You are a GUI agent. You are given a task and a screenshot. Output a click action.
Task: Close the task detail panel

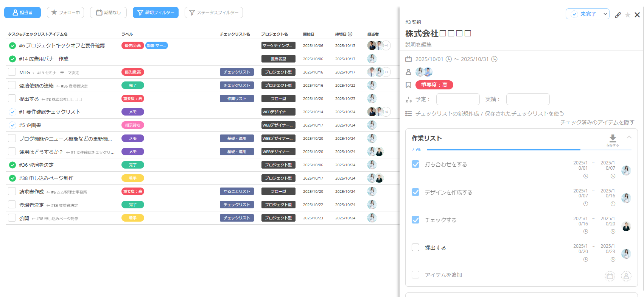(637, 15)
